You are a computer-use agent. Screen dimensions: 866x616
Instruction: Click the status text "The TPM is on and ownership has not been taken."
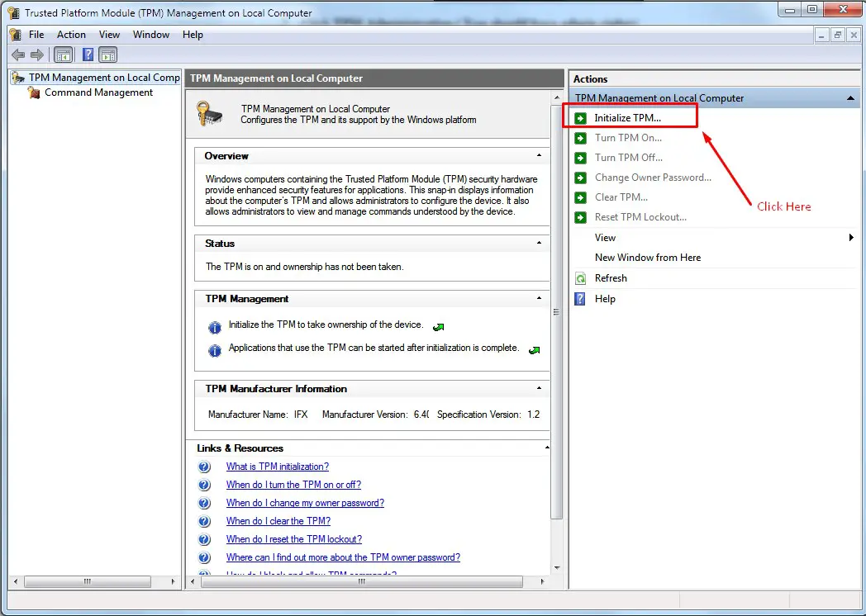(304, 267)
